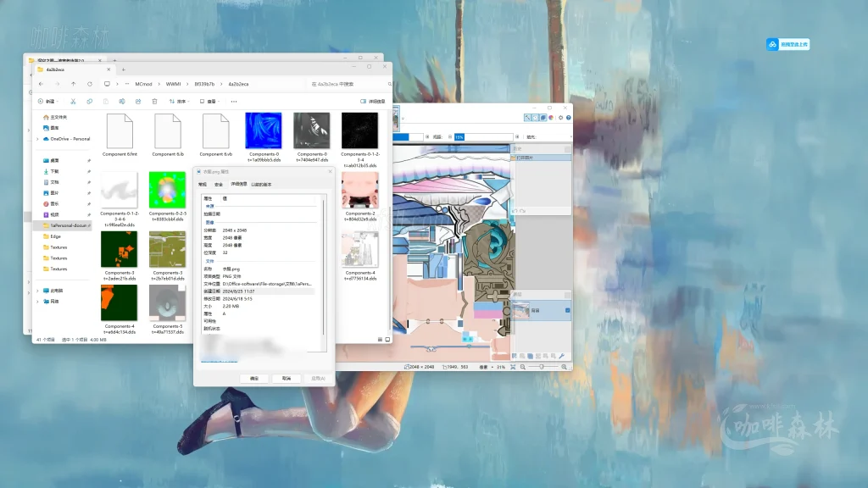The width and height of the screenshot is (868, 488).
Task: Click the cloud upload widget at top right
Action: click(787, 44)
